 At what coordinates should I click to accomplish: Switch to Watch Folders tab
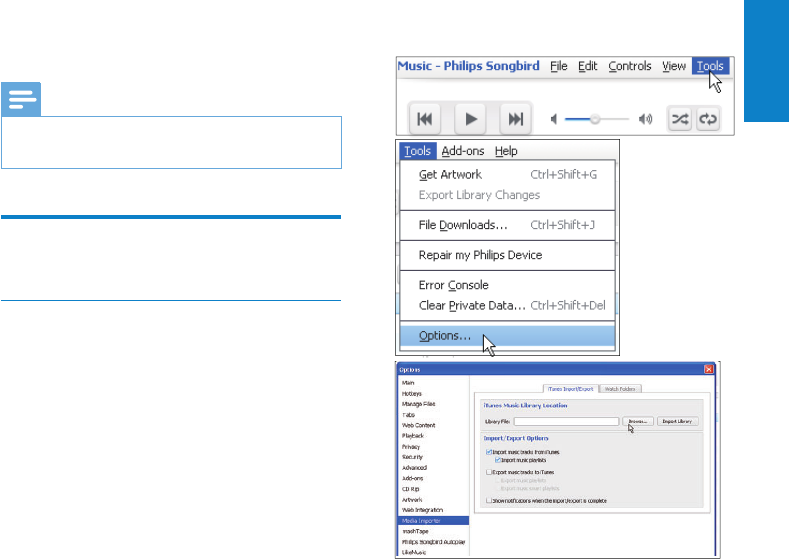[620, 389]
